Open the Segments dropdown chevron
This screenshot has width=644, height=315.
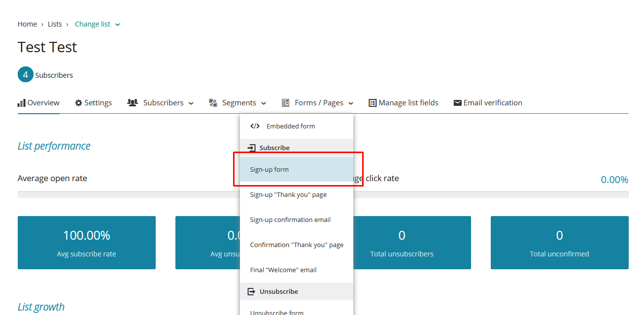pyautogui.click(x=264, y=103)
